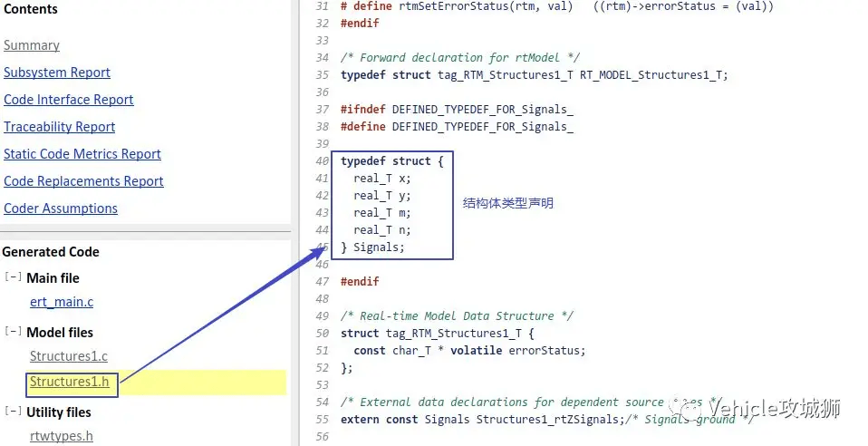Click line 35 typedef struct declaration
This screenshot has width=868, height=446.
(535, 75)
